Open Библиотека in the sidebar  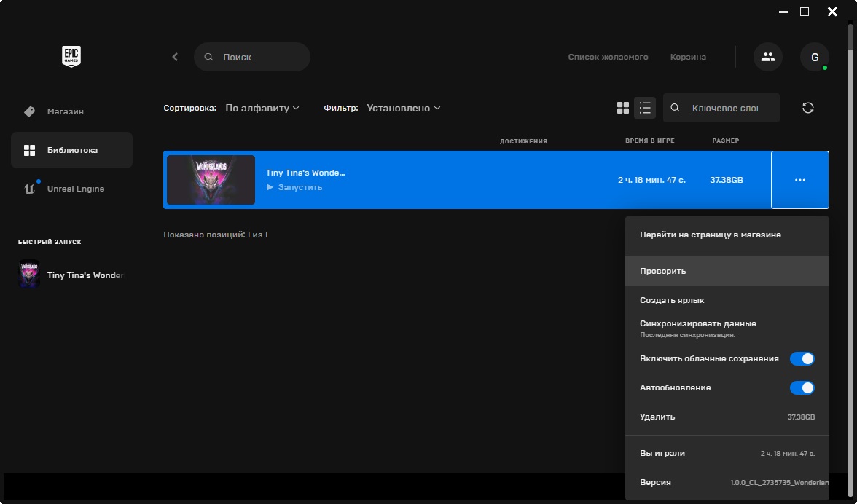[x=71, y=150]
